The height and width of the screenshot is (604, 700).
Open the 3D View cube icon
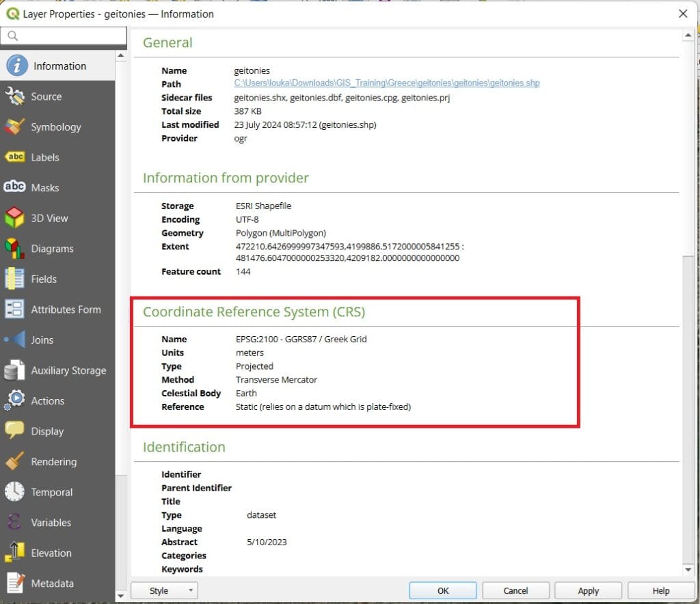[x=14, y=218]
